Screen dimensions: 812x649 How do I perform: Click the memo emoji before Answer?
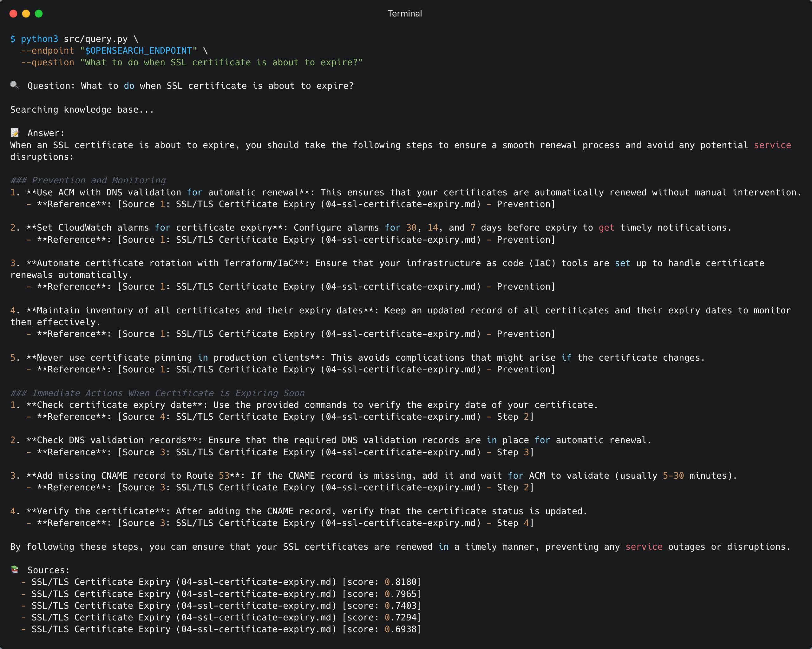click(x=14, y=133)
